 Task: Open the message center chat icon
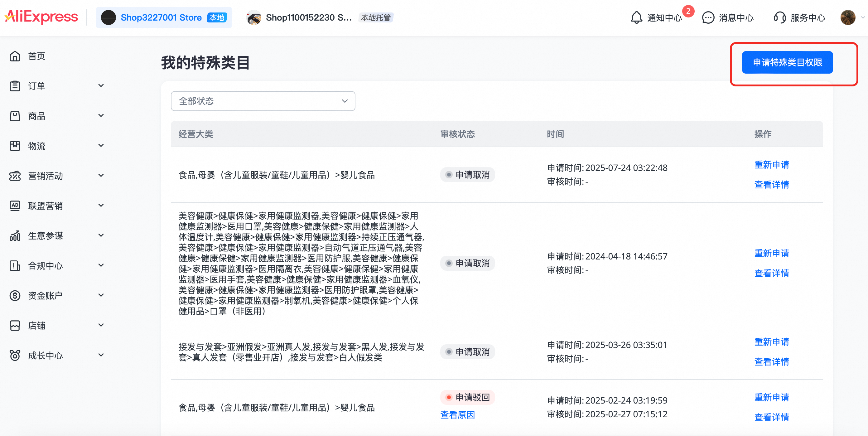point(708,17)
